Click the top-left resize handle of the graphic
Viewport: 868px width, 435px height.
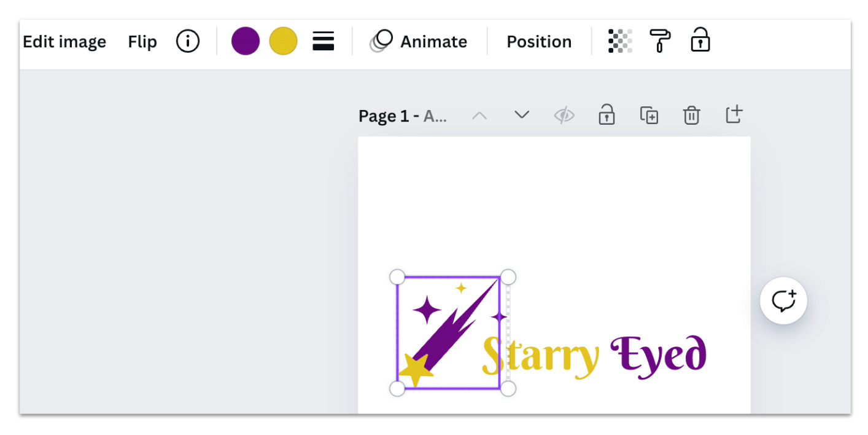[x=397, y=277]
